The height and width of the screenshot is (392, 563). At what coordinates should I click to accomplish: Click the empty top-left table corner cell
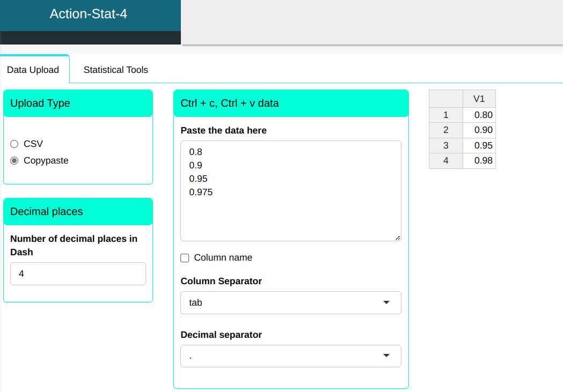tap(445, 99)
